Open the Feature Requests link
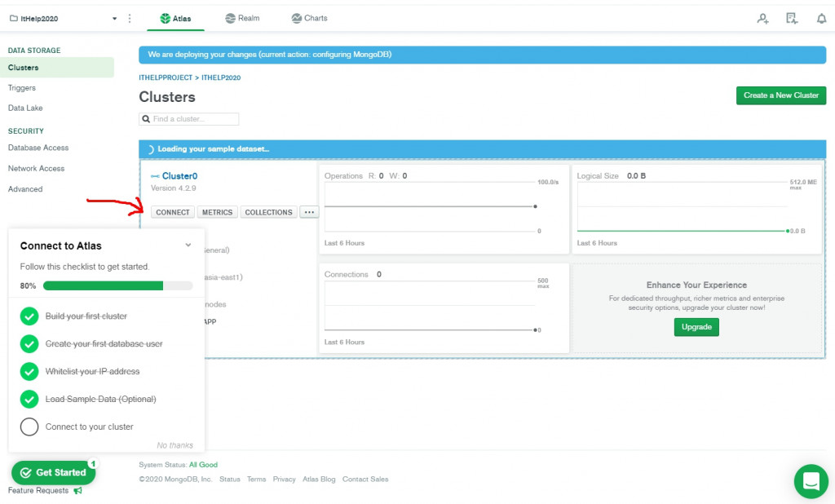This screenshot has height=504, width=835. coord(38,490)
